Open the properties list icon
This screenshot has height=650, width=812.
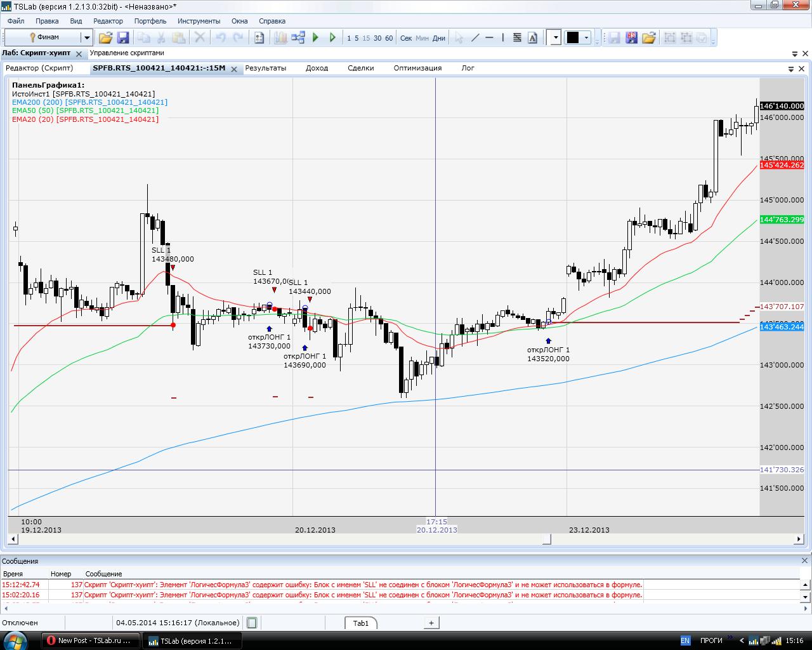coord(259,37)
